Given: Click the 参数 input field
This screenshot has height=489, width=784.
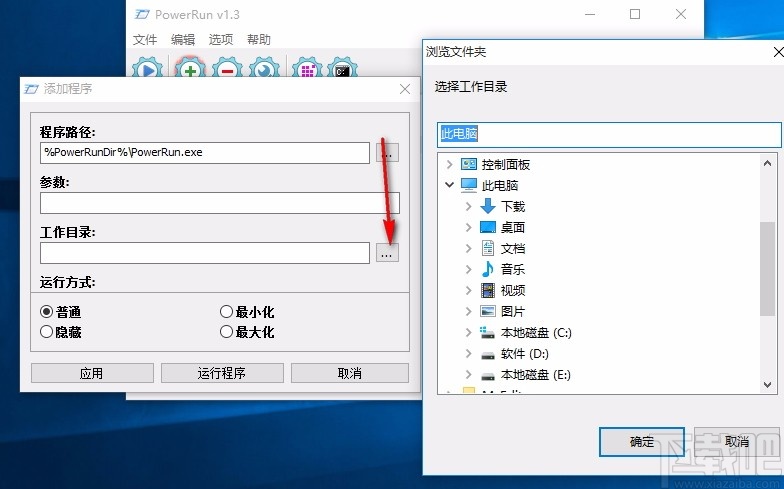Looking at the screenshot, I should click(x=220, y=203).
